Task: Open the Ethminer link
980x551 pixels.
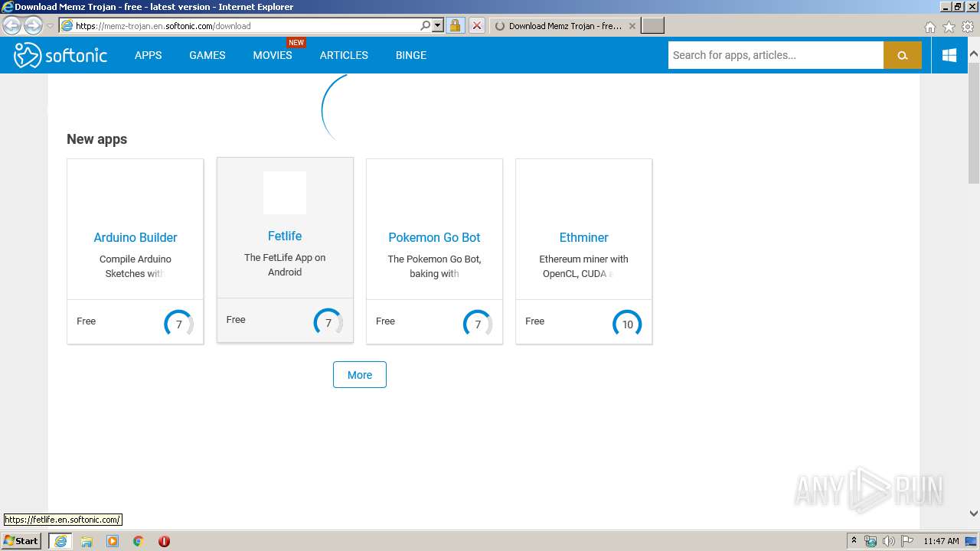Action: click(x=583, y=237)
